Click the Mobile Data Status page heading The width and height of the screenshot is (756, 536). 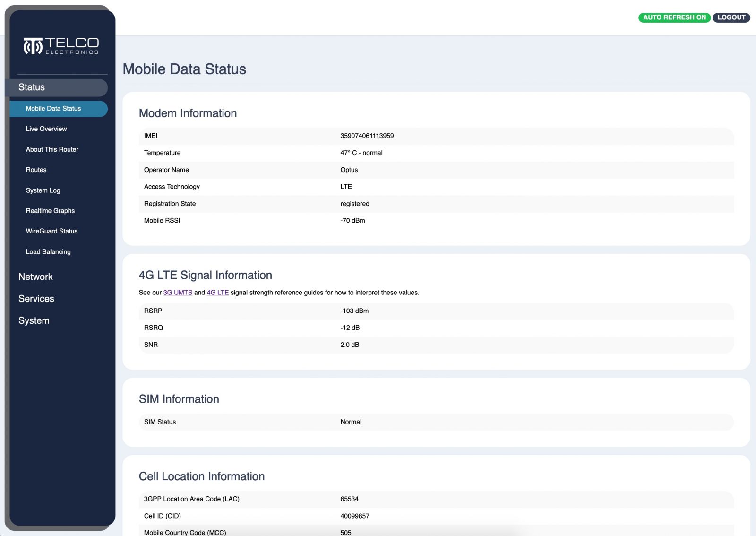184,69
